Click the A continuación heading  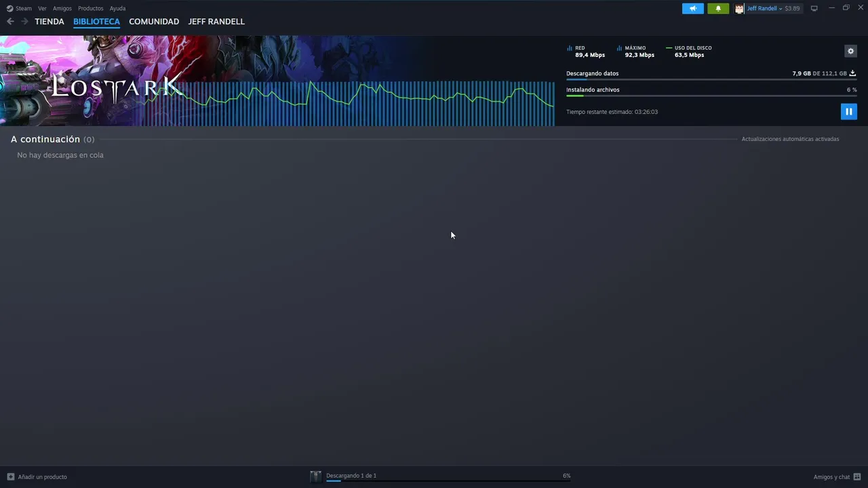coord(45,139)
